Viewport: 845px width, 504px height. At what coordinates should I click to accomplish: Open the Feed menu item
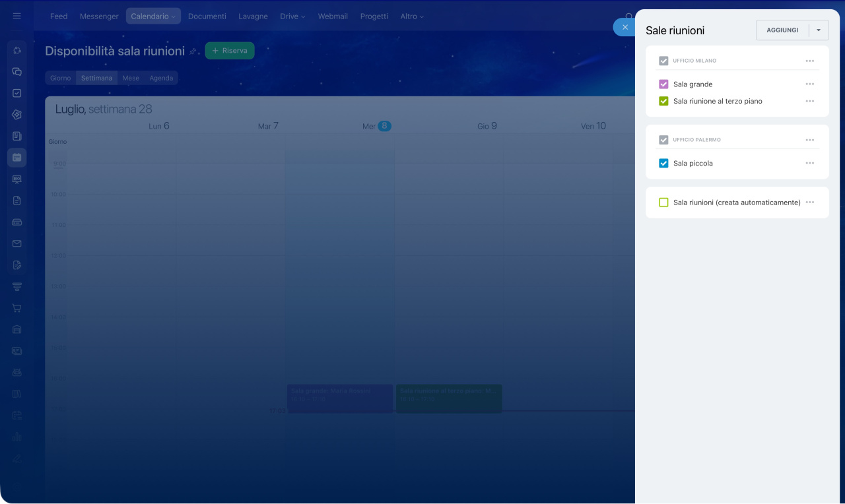[59, 16]
